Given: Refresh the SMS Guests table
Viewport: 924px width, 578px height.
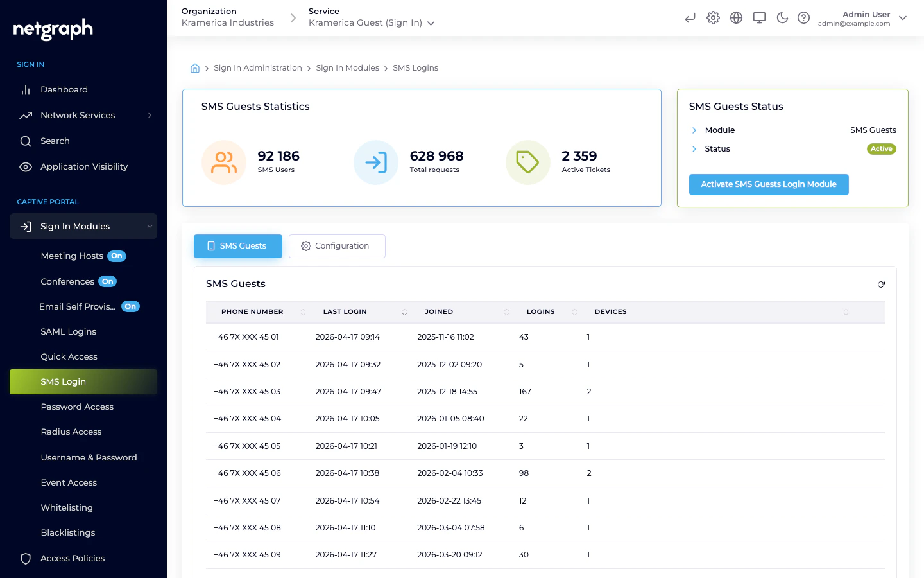Looking at the screenshot, I should [881, 285].
